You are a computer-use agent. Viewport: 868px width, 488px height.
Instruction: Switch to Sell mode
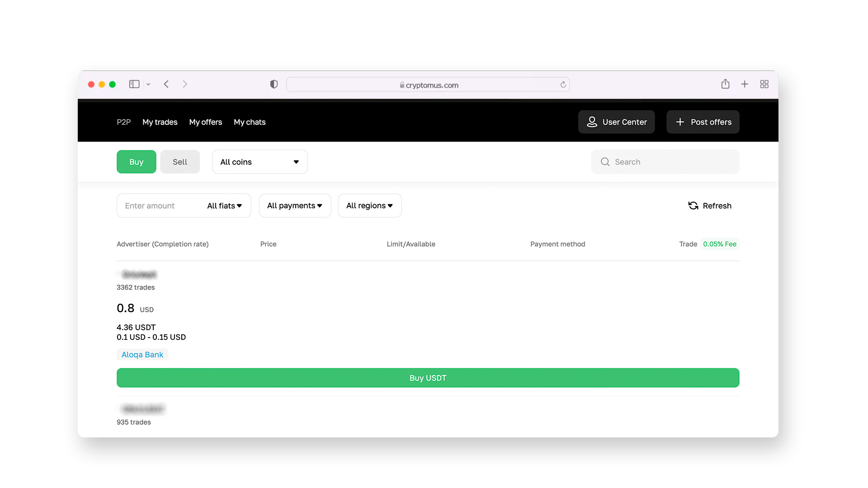click(179, 162)
